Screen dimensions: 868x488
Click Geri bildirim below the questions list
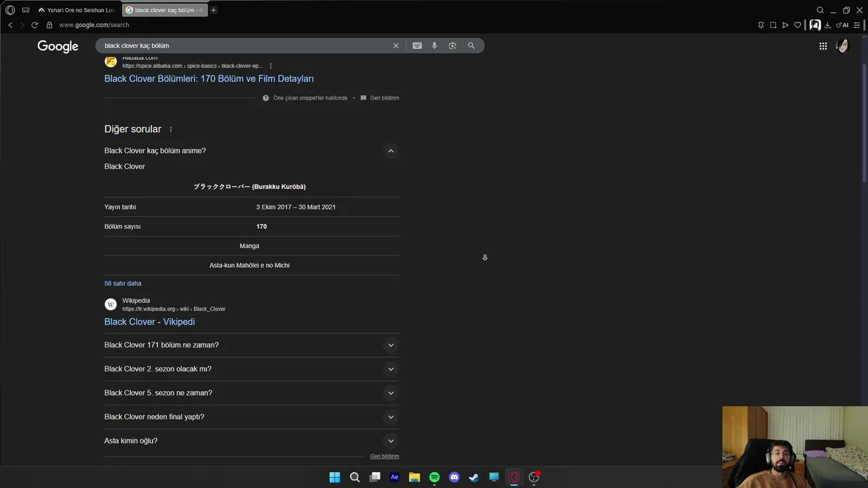[x=384, y=456]
